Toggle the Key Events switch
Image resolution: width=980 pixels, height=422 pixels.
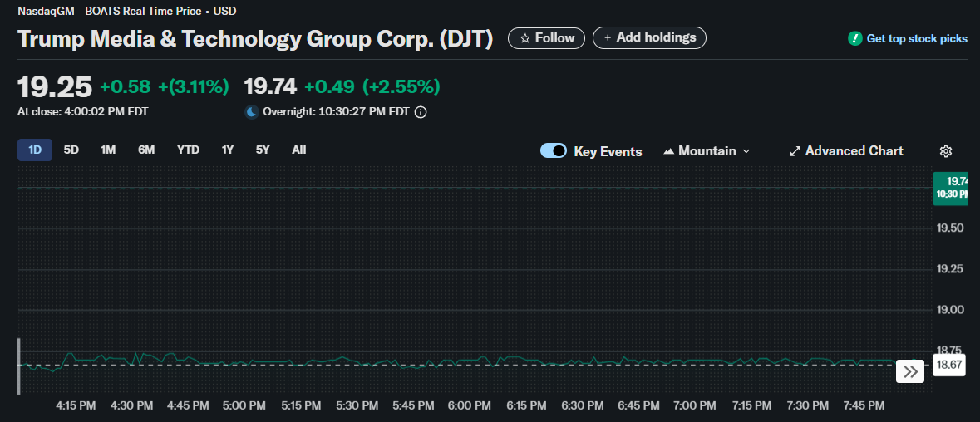coord(553,150)
